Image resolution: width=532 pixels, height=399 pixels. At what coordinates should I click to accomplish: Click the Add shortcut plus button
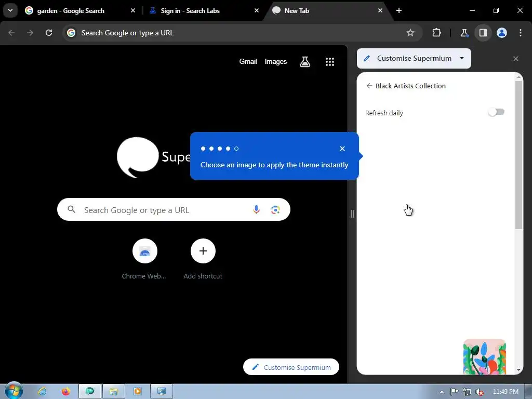click(x=203, y=251)
